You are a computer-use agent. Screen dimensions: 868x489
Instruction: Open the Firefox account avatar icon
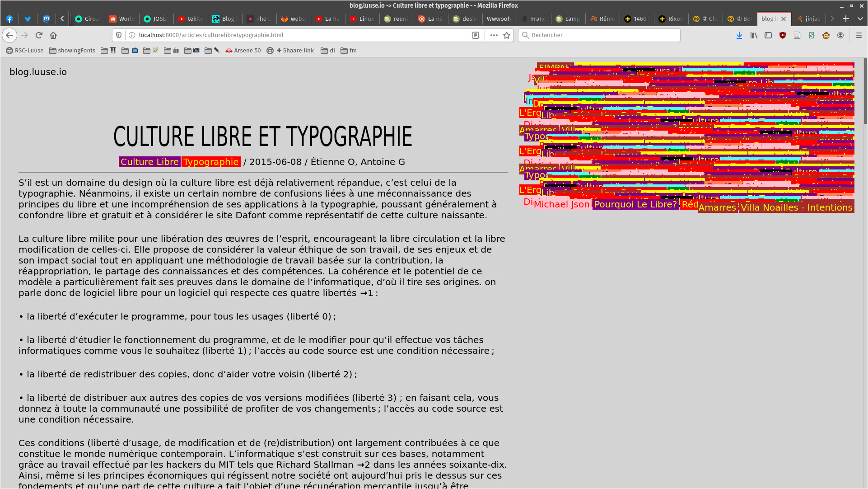click(x=840, y=35)
